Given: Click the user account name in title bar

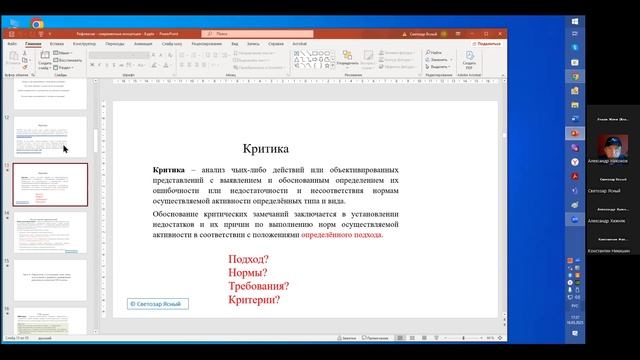Looking at the screenshot, I should tap(423, 34).
